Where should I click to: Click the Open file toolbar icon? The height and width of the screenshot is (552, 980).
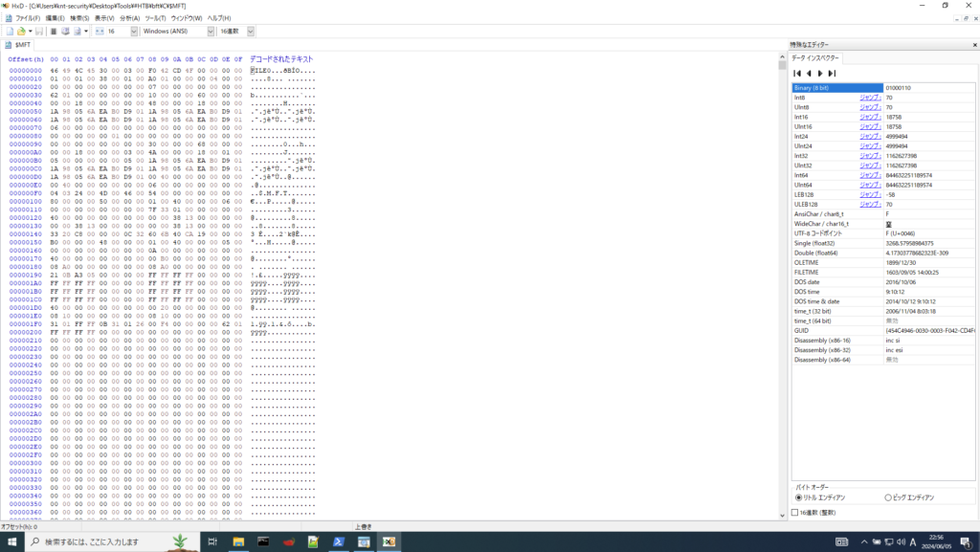(19, 32)
